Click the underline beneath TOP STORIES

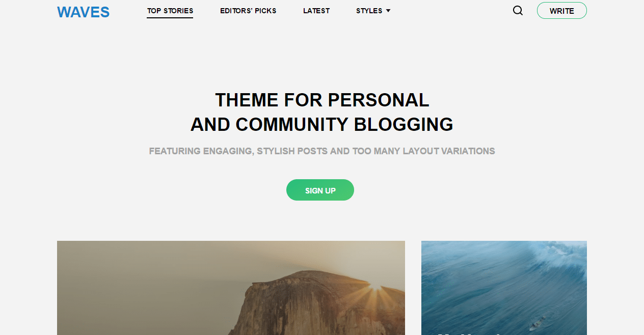(170, 17)
